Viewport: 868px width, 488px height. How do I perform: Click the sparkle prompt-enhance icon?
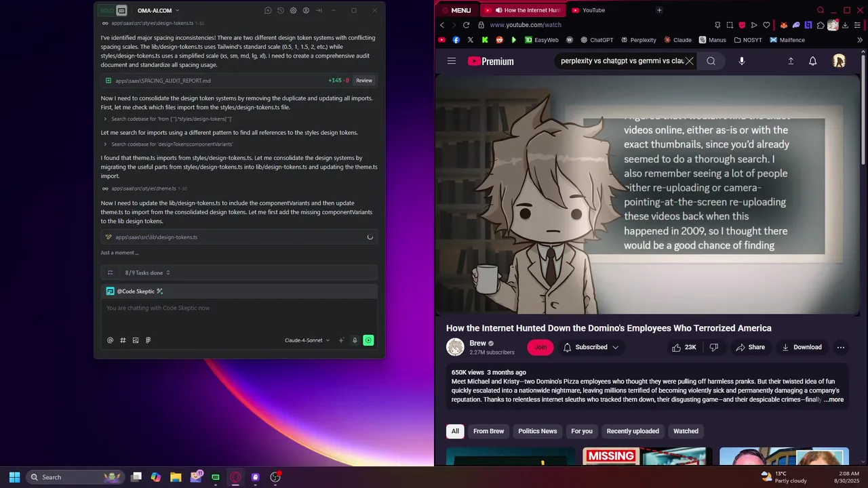point(341,340)
